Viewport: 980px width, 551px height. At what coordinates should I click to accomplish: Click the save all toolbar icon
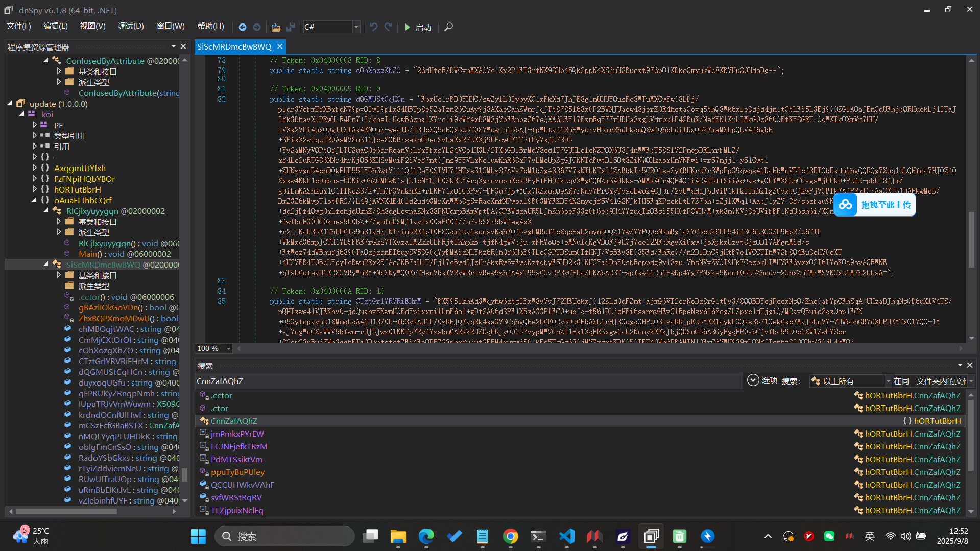[x=291, y=27]
